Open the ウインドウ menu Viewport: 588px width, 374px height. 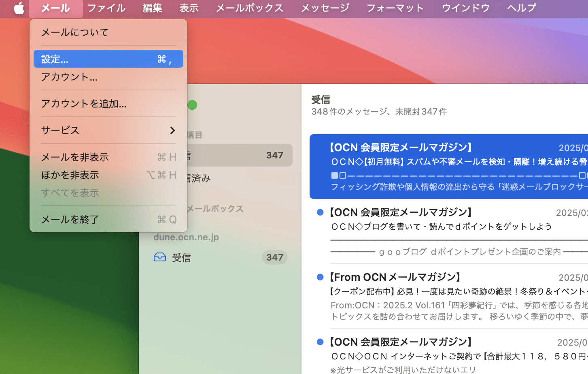tap(465, 8)
